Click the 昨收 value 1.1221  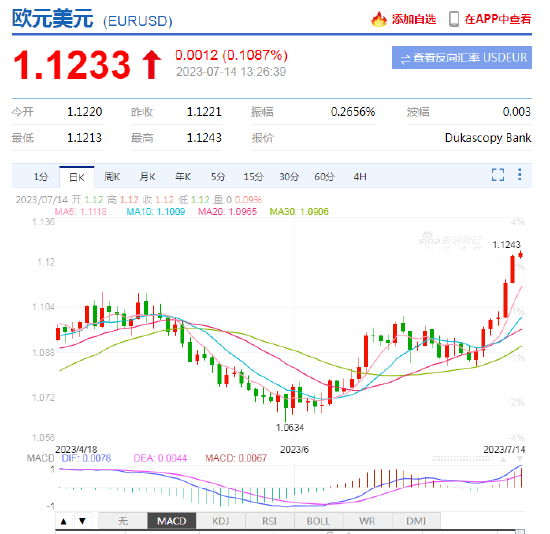(204, 112)
